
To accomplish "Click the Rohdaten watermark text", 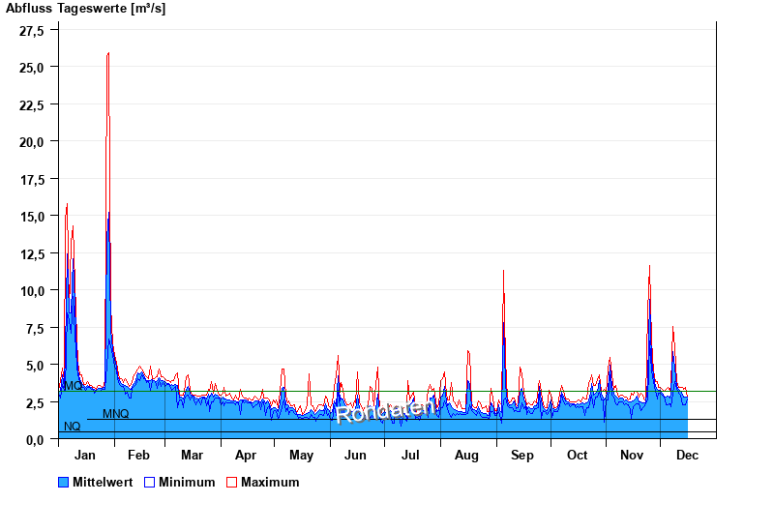I will click(386, 411).
